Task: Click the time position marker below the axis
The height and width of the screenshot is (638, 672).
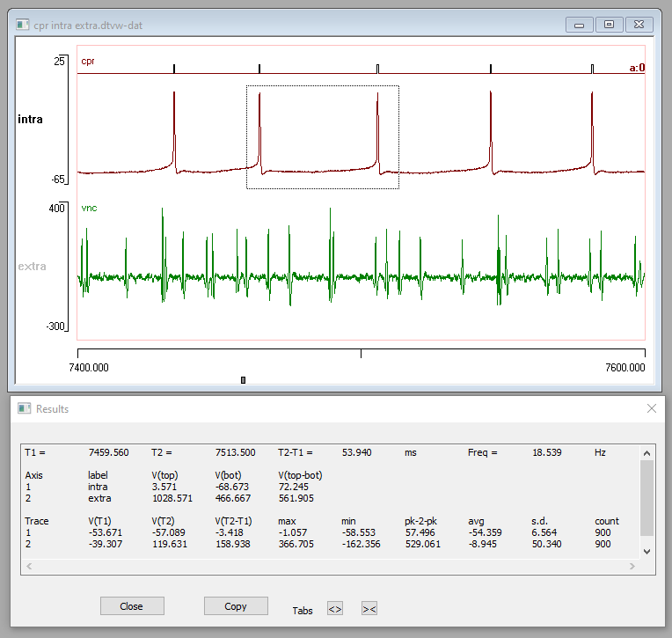Action: [244, 380]
